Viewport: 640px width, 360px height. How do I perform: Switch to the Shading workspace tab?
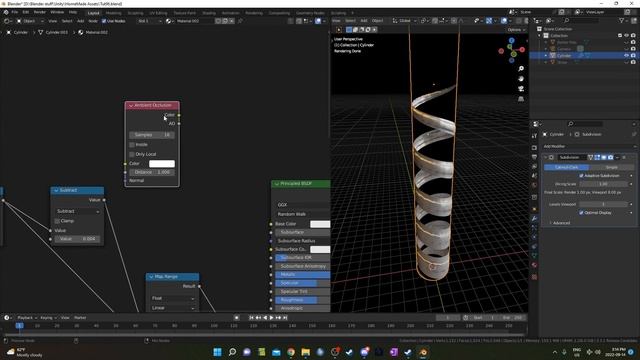(x=209, y=13)
